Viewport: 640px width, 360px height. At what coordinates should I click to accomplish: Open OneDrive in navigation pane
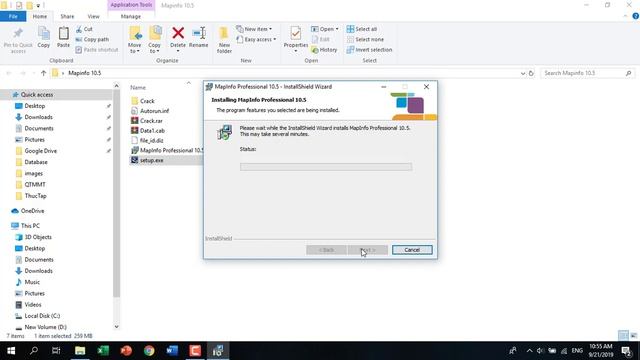tap(32, 211)
